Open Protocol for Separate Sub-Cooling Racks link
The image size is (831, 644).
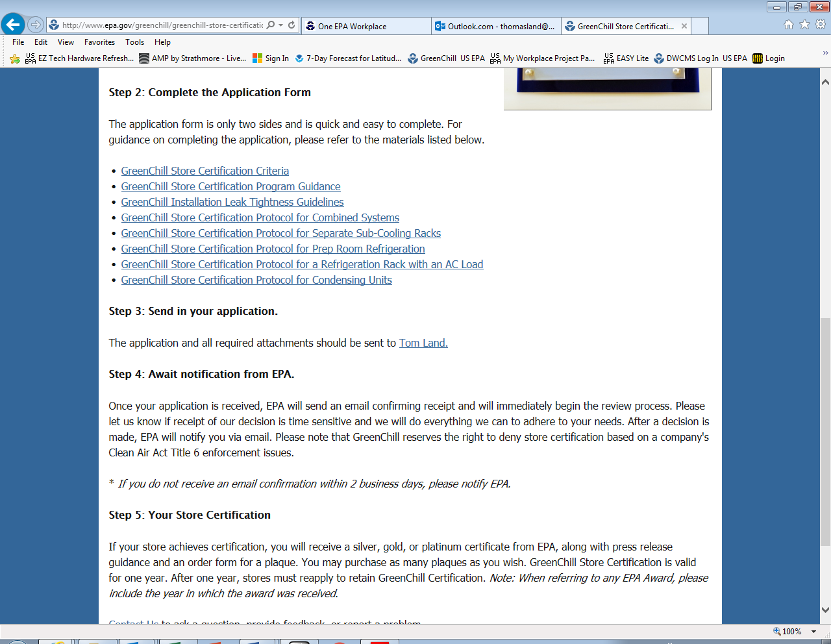coord(281,233)
